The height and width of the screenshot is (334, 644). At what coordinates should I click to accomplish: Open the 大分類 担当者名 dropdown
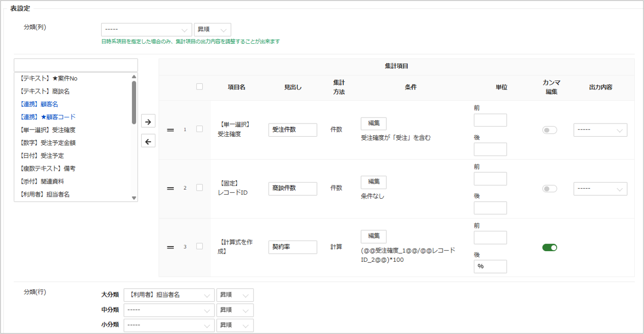[x=169, y=295]
